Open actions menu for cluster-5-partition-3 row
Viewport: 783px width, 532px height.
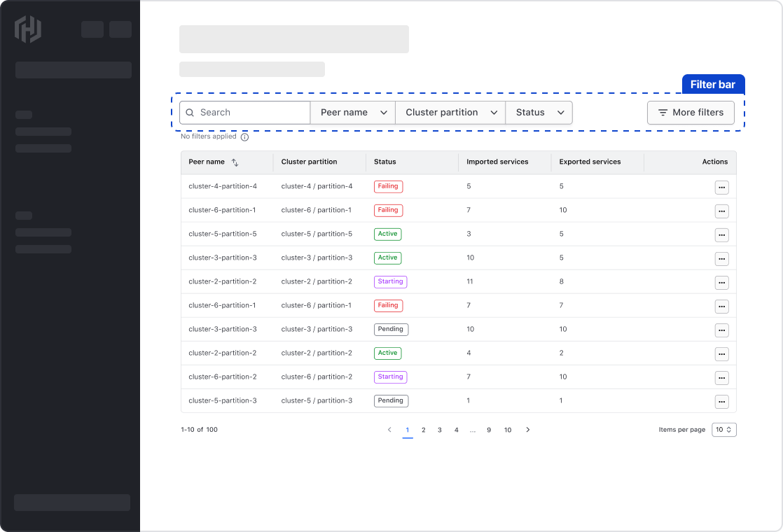tap(721, 402)
